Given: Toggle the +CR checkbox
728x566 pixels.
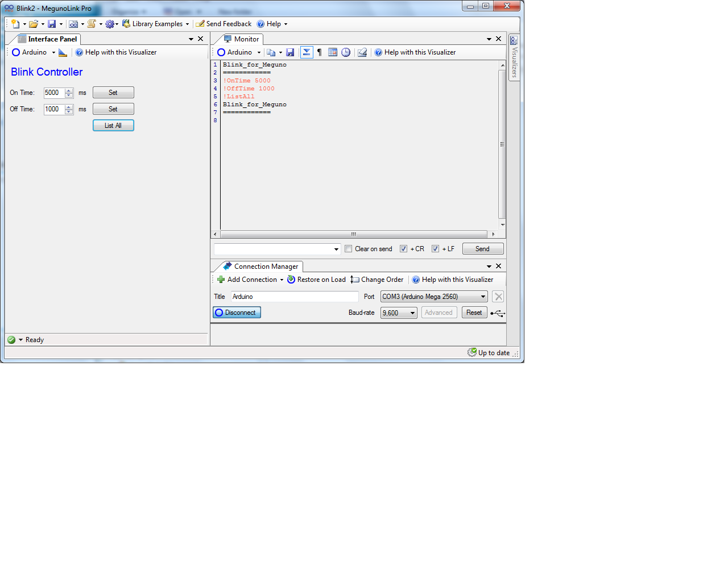Looking at the screenshot, I should tap(403, 249).
